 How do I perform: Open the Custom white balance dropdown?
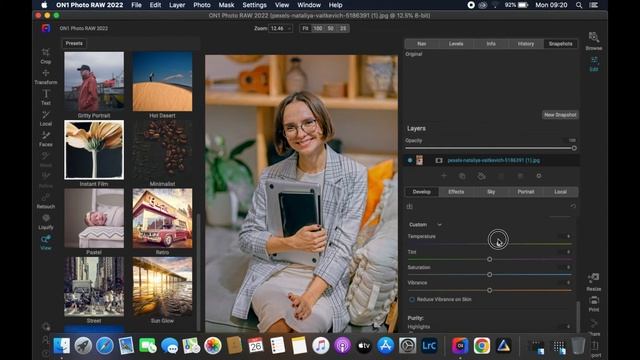pyautogui.click(x=425, y=224)
